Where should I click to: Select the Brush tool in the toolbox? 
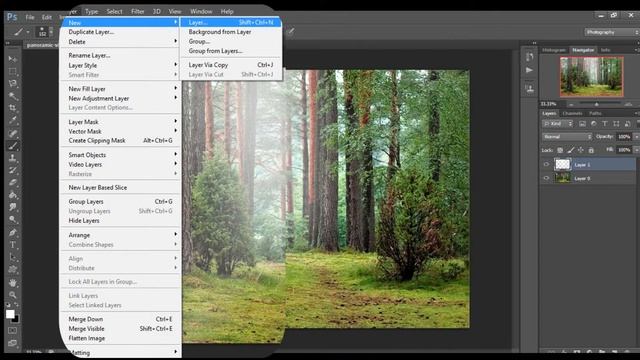tap(13, 146)
